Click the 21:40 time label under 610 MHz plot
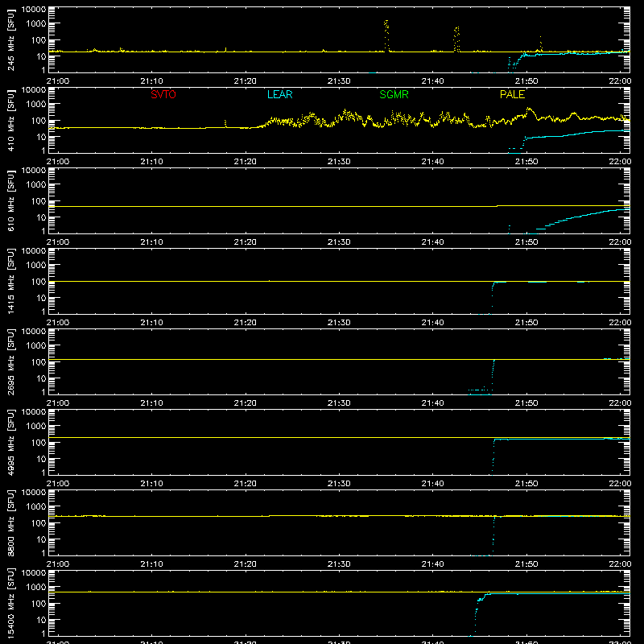 pos(432,242)
